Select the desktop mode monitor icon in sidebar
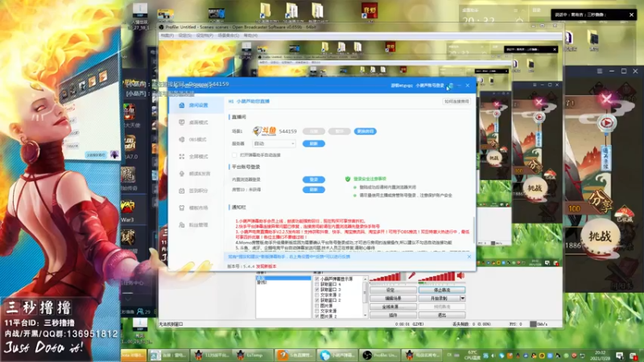This screenshot has height=362, width=644. click(182, 122)
